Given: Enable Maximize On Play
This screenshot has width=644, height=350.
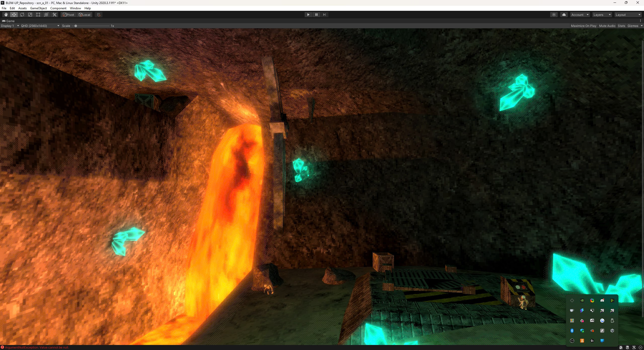Looking at the screenshot, I should (x=583, y=26).
